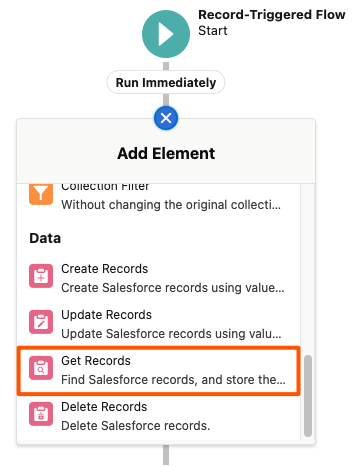Click the Get Records magnifier clipboard icon
Image resolution: width=361 pixels, height=467 pixels.
point(41,368)
